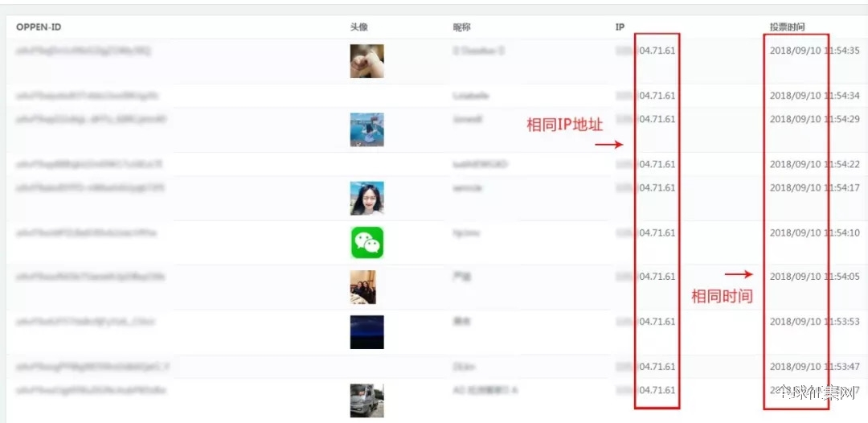Open the blue pool avatar thumbnail
Viewport: 868px width, 423px height.
tap(367, 129)
